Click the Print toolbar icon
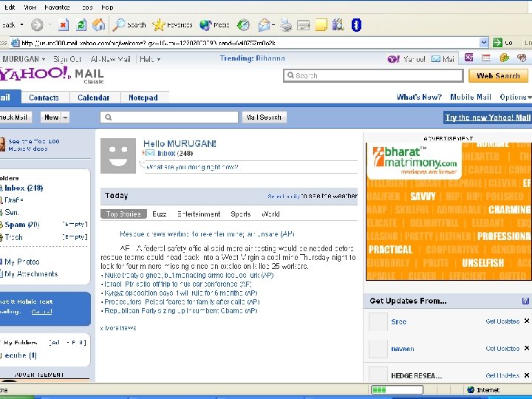Image resolution: width=532 pixels, height=399 pixels. (286, 25)
